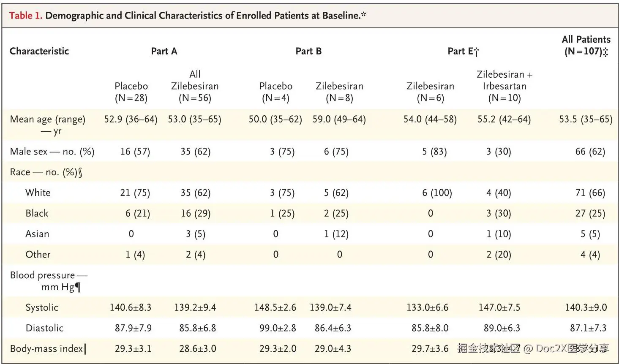Click the "Part E" group header
This screenshot has height=364, width=619.
[463, 51]
